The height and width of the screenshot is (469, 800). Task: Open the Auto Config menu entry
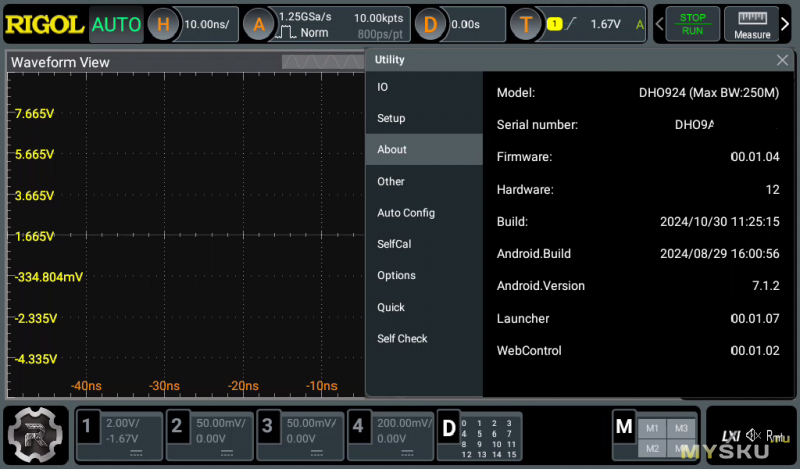[406, 213]
